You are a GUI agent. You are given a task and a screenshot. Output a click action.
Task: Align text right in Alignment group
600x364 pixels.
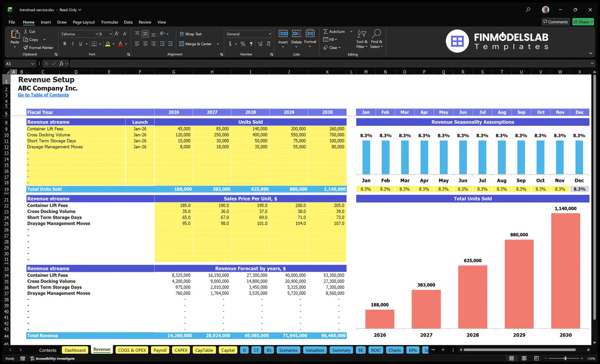(x=153, y=44)
